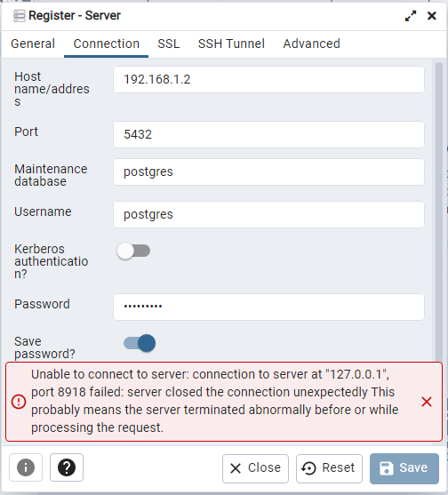Click the expand dialog arrows icon
448x495 pixels.
pyautogui.click(x=411, y=16)
